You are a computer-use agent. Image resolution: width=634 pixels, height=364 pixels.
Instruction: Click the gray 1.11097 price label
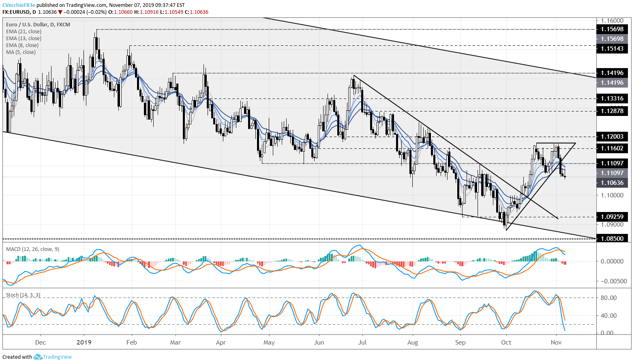tap(612, 173)
